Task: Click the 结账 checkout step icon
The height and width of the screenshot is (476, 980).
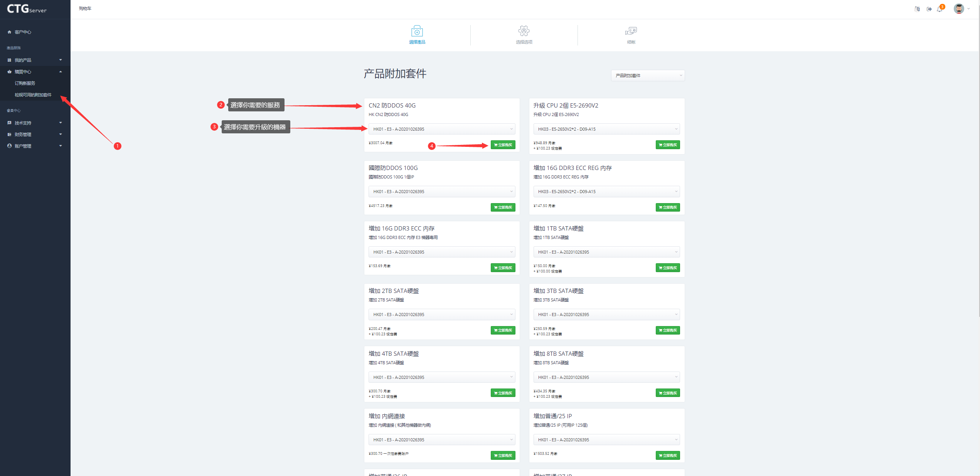Action: (631, 31)
